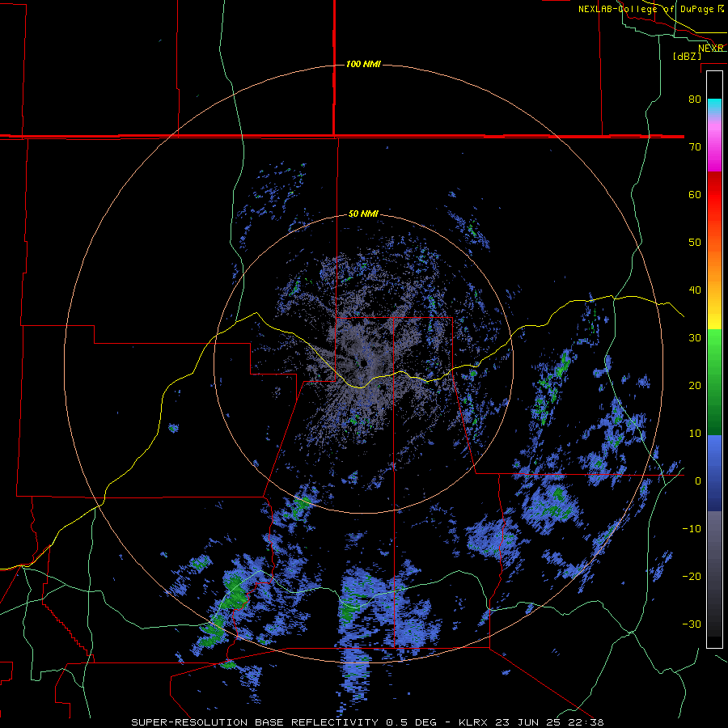This screenshot has width=728, height=728.
Task: Click the "30" value on the dBZ scale
Action: coord(695,338)
